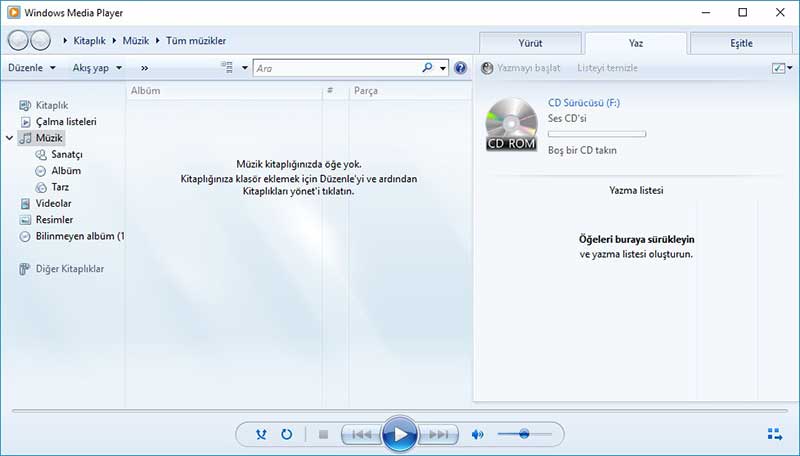Viewport: 800px width, 456px height.
Task: Open the Düzenle dropdown menu
Action: pos(40,68)
